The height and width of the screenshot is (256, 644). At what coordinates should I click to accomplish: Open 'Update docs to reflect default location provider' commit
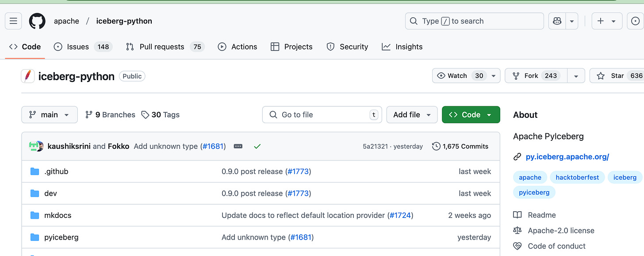click(303, 215)
